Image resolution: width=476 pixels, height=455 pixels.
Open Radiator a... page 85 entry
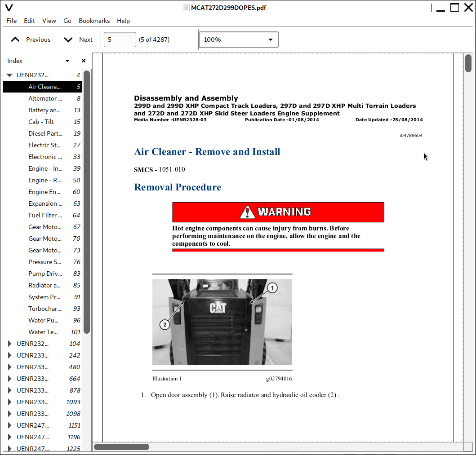pos(43,285)
